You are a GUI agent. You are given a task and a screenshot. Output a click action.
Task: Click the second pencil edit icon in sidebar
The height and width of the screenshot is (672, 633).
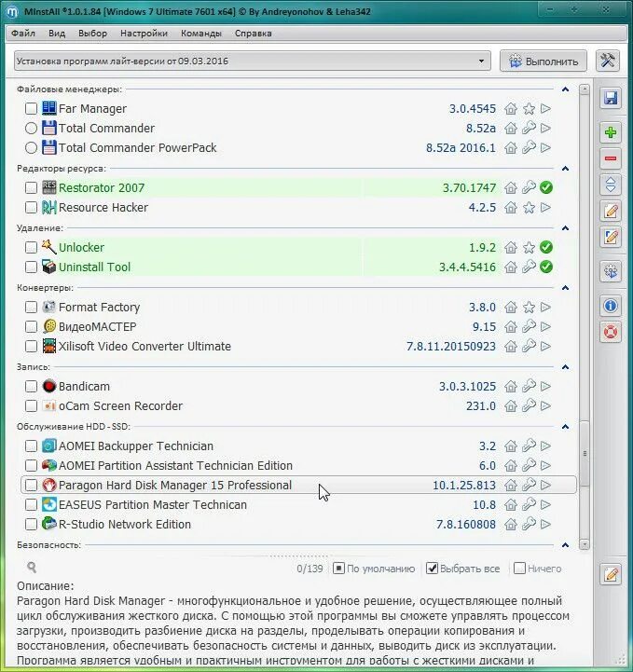coord(611,237)
